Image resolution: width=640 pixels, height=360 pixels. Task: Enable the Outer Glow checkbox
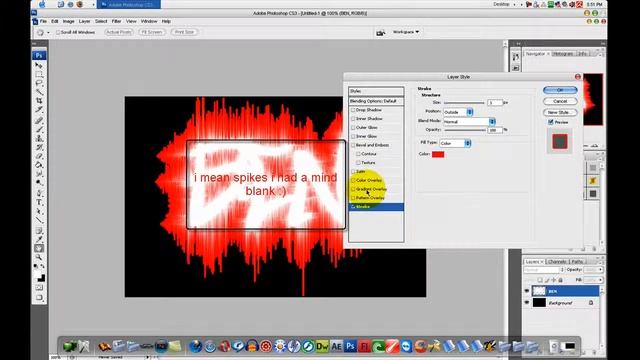pyautogui.click(x=353, y=127)
